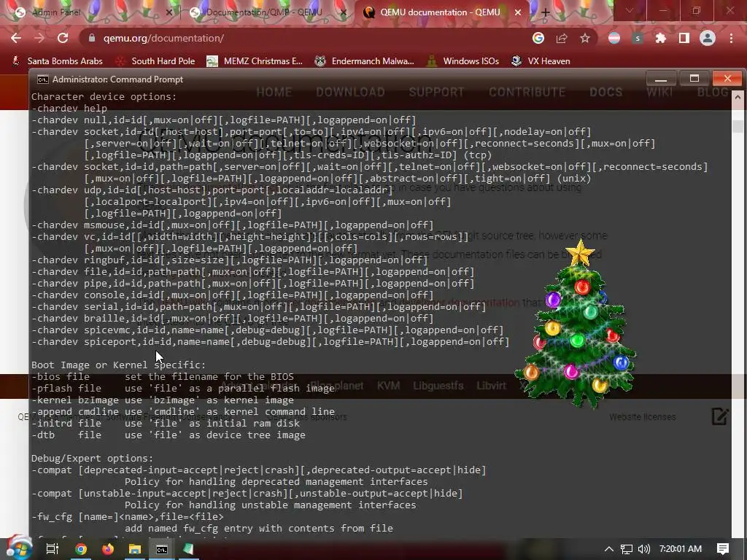The image size is (747, 560).
Task: Open the South Hard Pole bookmark
Action: click(156, 61)
